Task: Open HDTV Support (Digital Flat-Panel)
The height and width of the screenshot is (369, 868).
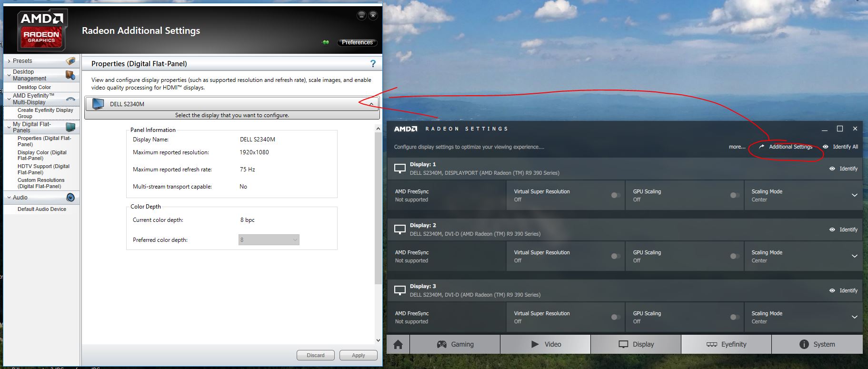Action: pyautogui.click(x=43, y=169)
